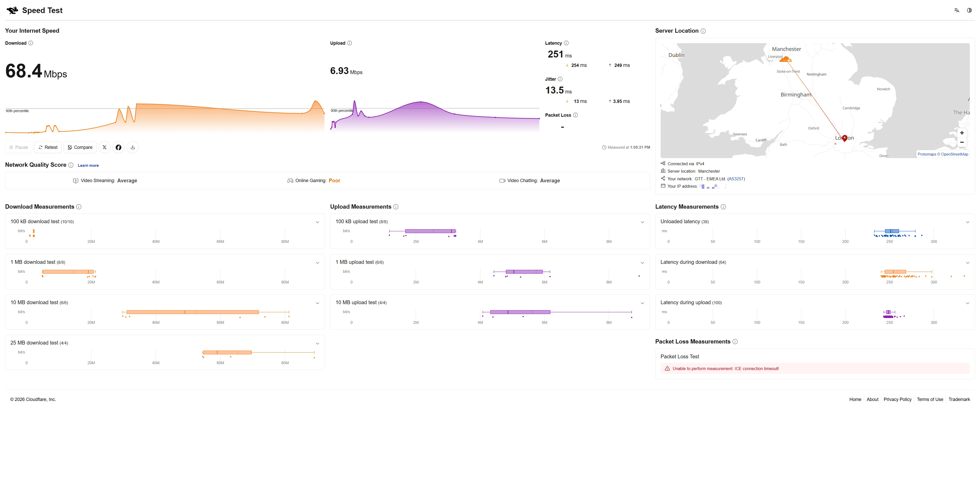Click the info icon beside Download

point(31,43)
